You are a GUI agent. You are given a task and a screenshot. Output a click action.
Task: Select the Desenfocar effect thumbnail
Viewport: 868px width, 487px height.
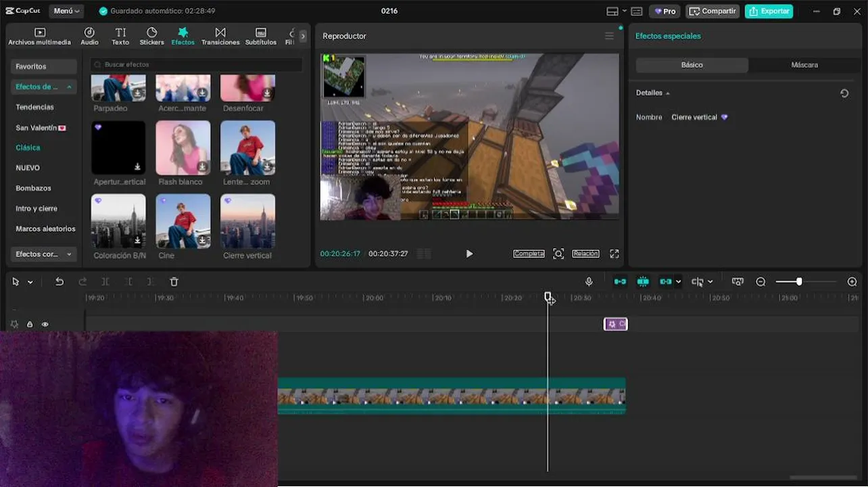click(x=248, y=88)
